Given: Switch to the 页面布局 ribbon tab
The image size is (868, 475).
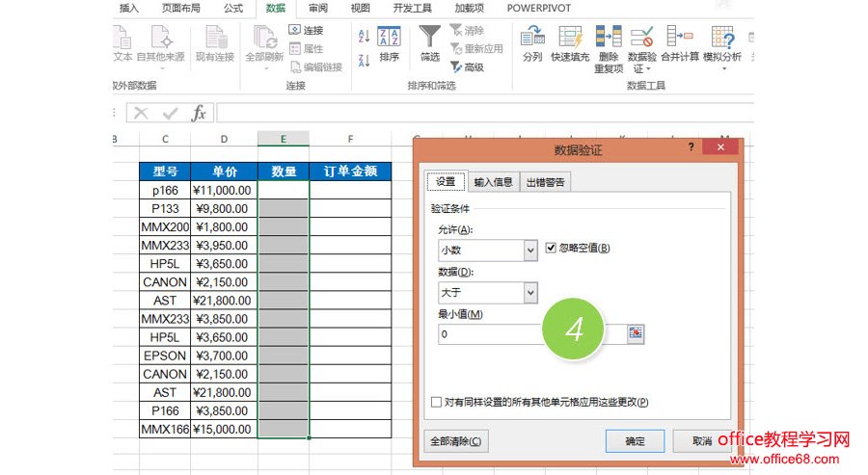Looking at the screenshot, I should (x=181, y=8).
